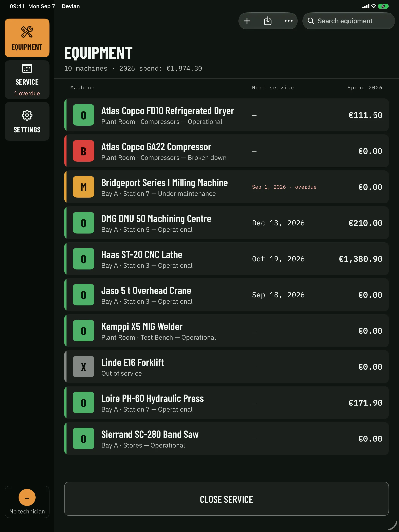The height and width of the screenshot is (532, 399).
Task: Click the €1,380.90 spend value
Action: pos(361,259)
